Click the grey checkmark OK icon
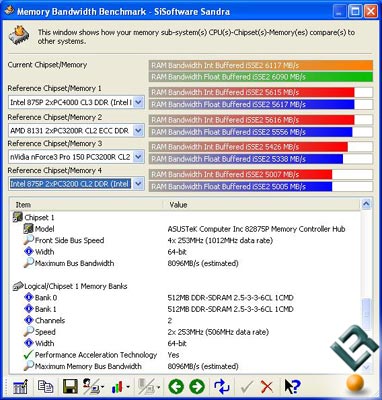382x400 pixels. [247, 387]
